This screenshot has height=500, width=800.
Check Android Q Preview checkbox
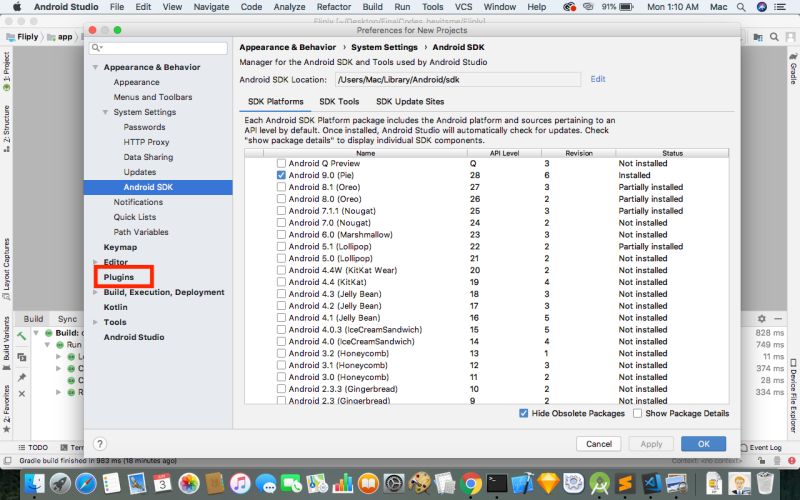(281, 163)
